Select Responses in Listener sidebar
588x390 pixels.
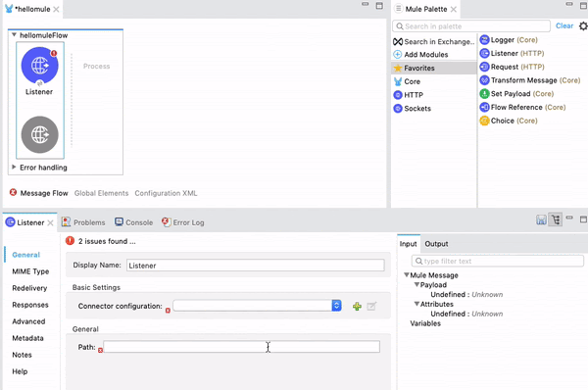pos(30,305)
